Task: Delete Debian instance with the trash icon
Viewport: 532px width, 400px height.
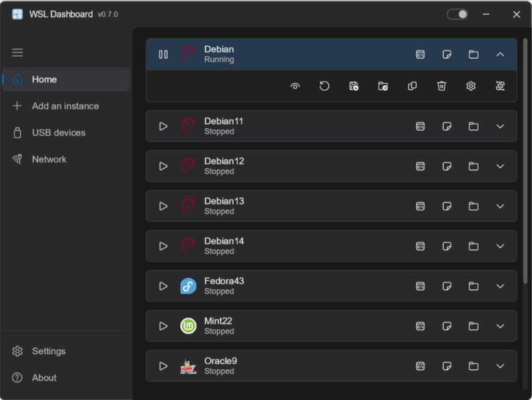Action: click(x=441, y=86)
